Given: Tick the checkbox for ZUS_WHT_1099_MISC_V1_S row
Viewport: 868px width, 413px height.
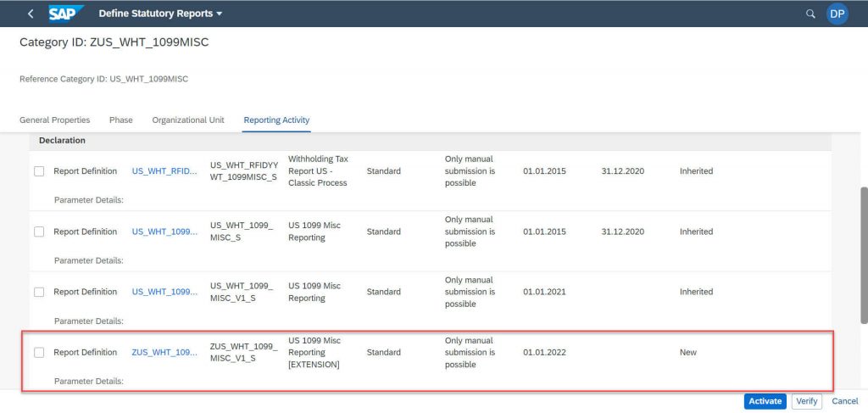Looking at the screenshot, I should (39, 353).
